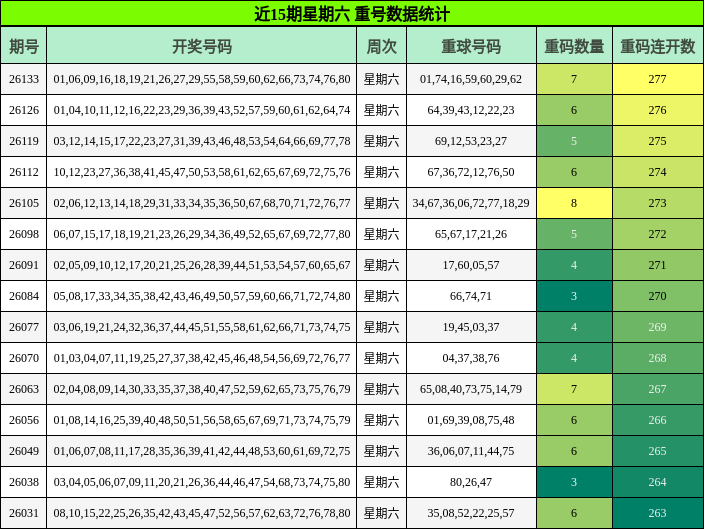The image size is (704, 529).
Task: Click repeat numbers 67,36,72,12,76,50
Action: pos(471,172)
